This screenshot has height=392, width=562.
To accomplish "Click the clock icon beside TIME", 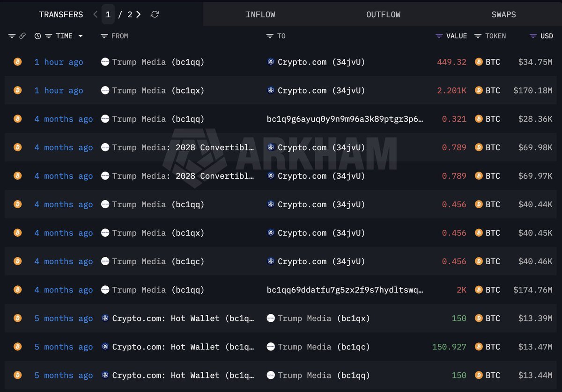I will click(x=38, y=36).
